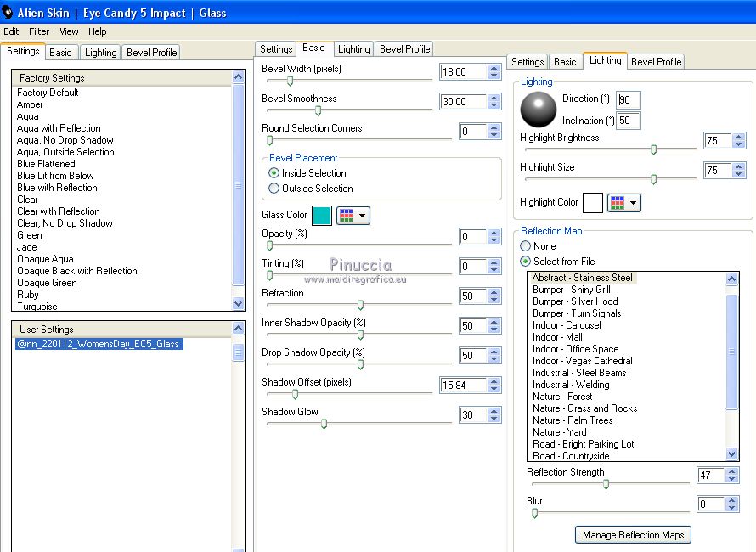
Task: Click the Alien Skin title bar icon
Action: tap(8, 13)
